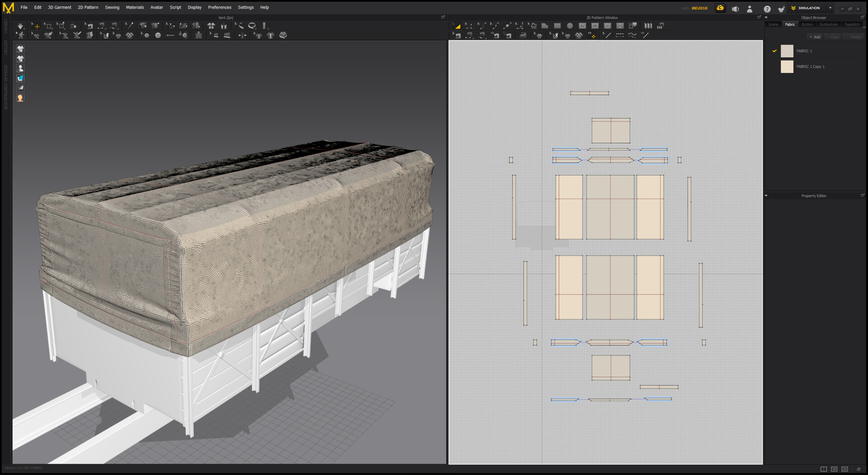Open the SIMULATION mode dropdown
The image size is (868, 475).
[x=830, y=8]
